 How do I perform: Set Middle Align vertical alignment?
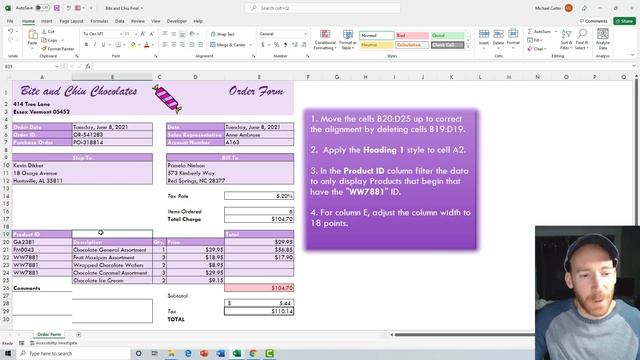(x=174, y=33)
